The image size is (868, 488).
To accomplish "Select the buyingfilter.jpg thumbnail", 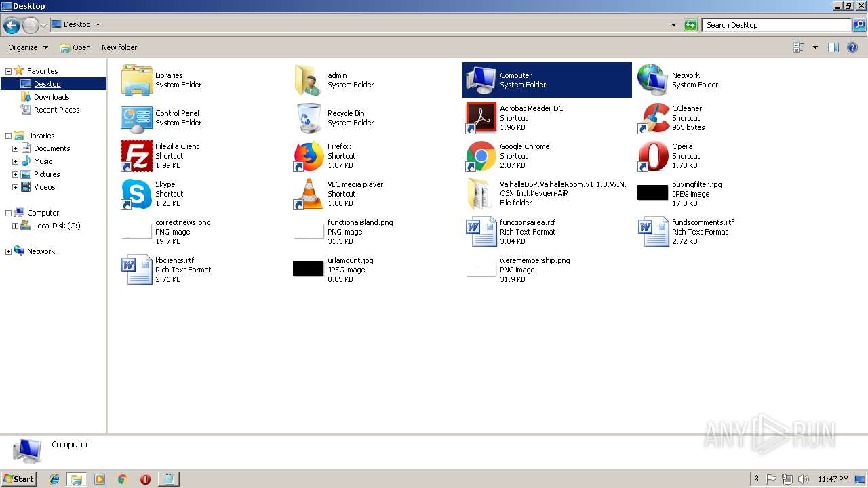I will pos(653,192).
